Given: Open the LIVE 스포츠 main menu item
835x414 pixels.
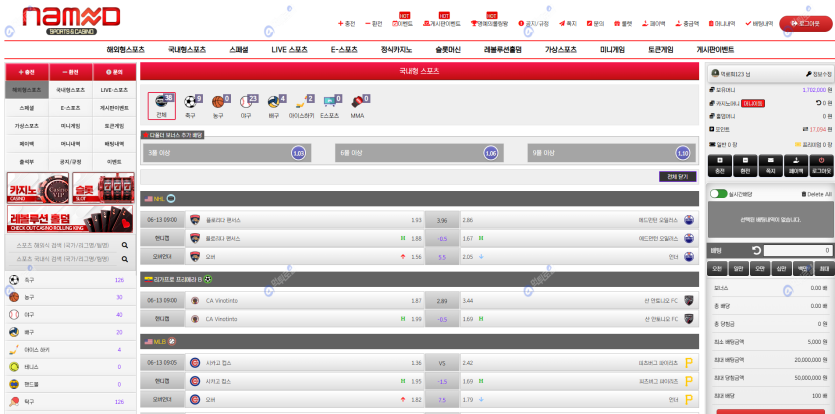Looking at the screenshot, I should tap(292, 48).
